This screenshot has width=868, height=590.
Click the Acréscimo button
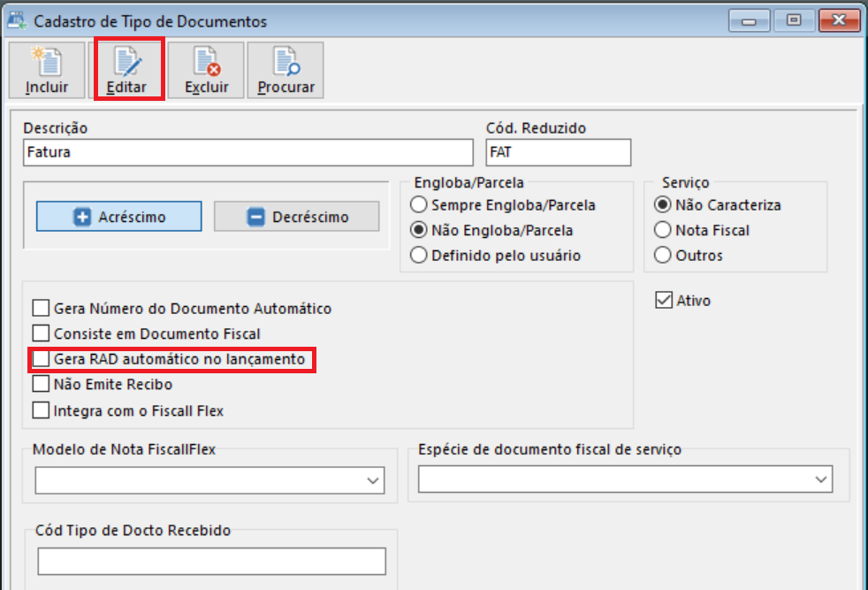pyautogui.click(x=119, y=216)
